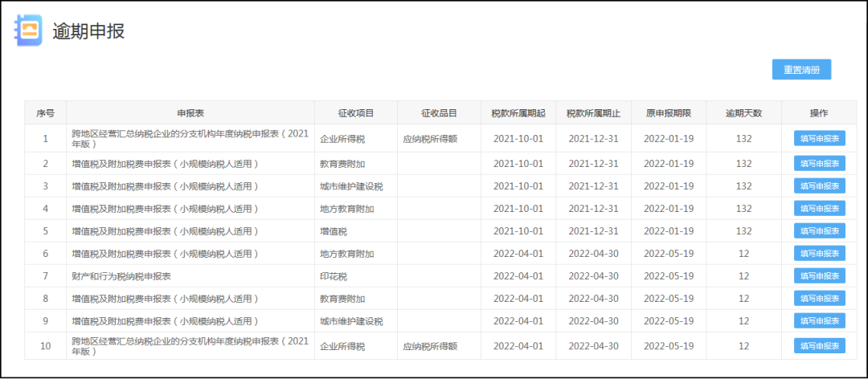Click the 序号 column header
The width and height of the screenshot is (868, 379).
[x=45, y=113]
